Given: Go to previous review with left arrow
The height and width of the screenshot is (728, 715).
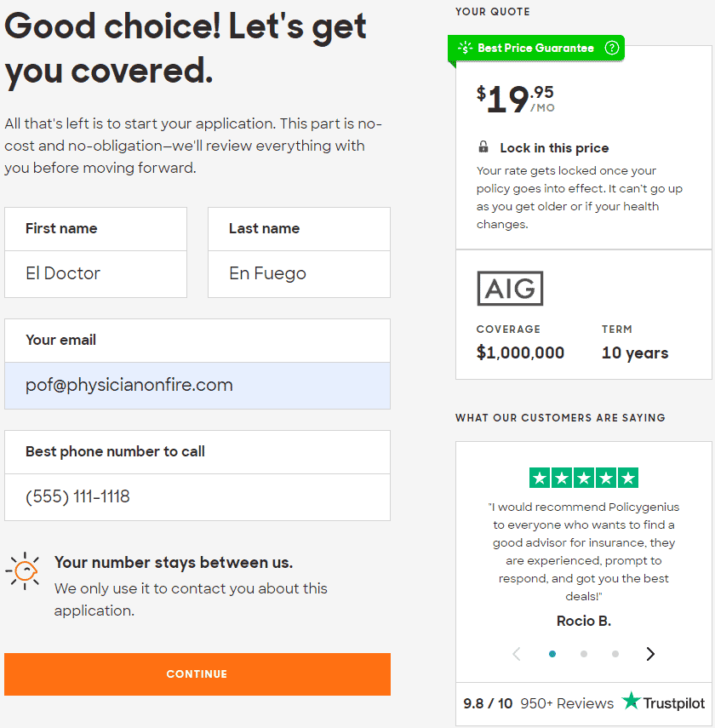Looking at the screenshot, I should (517, 654).
